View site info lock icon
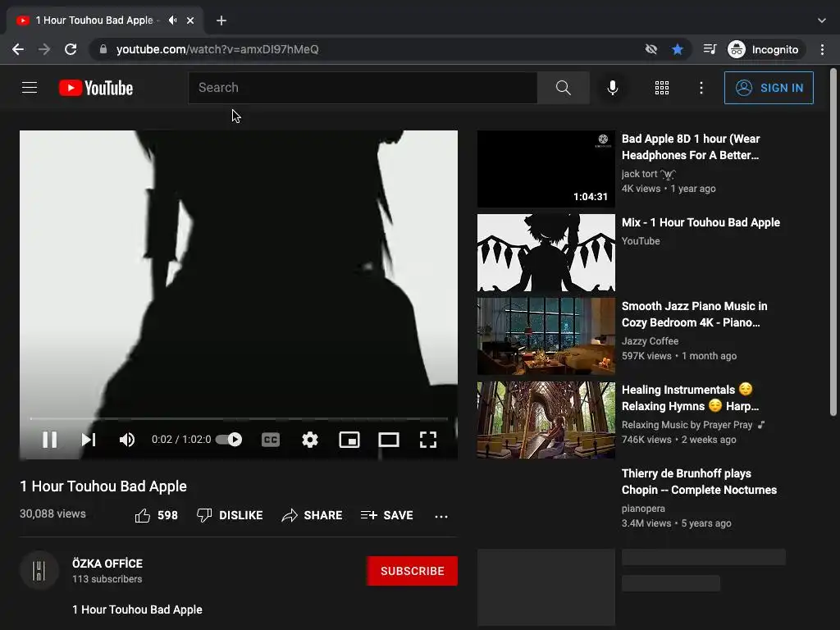 tap(103, 49)
